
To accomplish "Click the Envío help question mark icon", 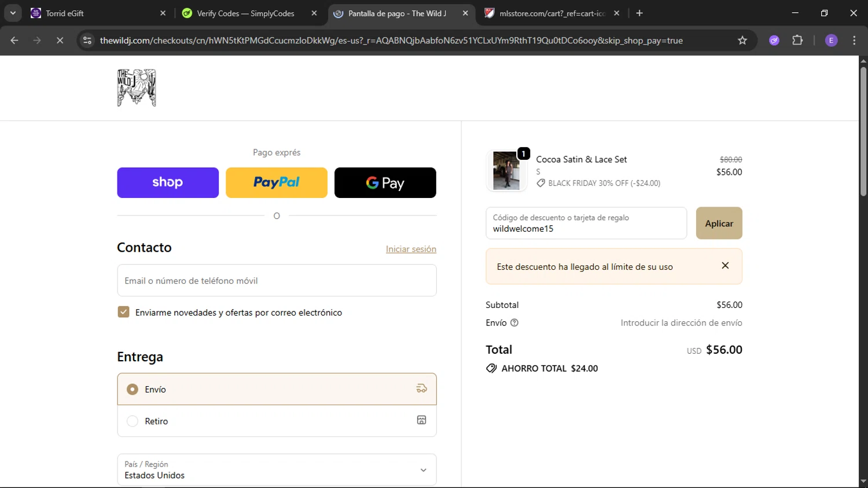I will 514,323.
